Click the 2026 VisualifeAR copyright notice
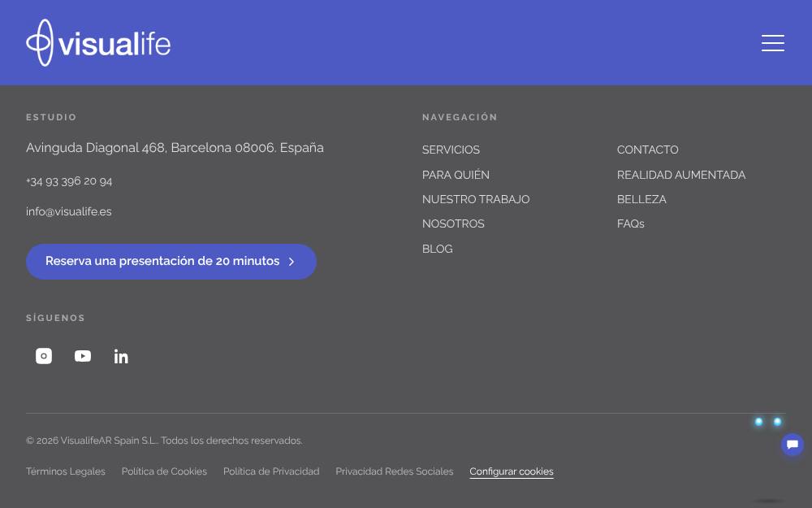 click(164, 441)
